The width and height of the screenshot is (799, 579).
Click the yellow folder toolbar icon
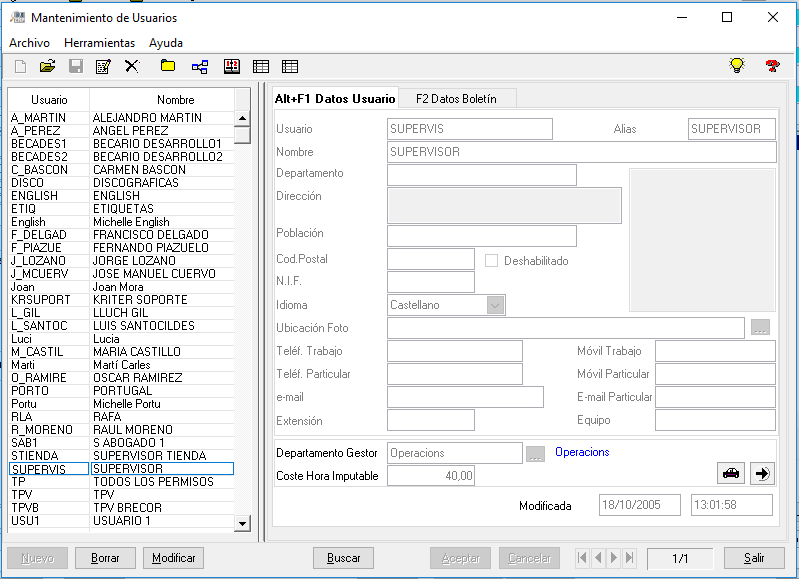coord(168,66)
